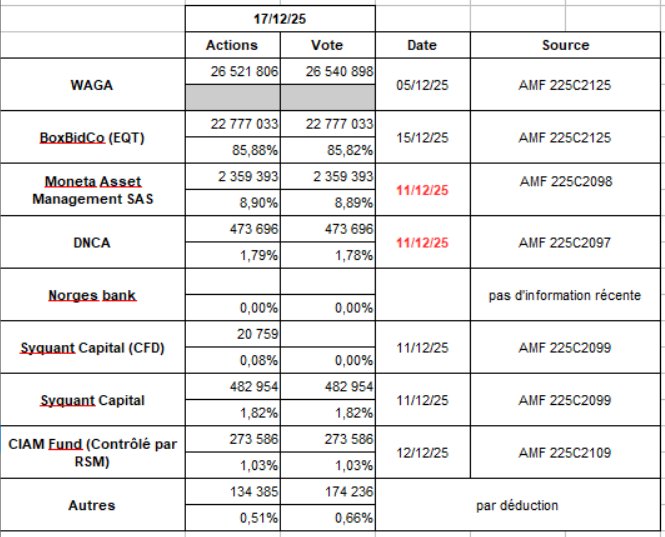Click the Autres row label
665x537 pixels.
click(92, 505)
